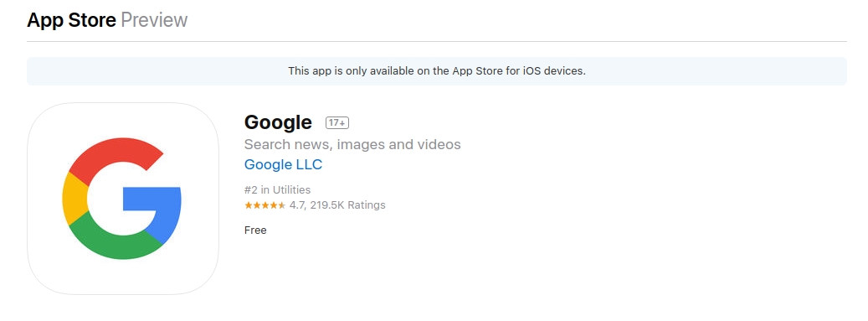Click the white center of the Google logo
Viewport: 868px width, 321px height.
pos(110,199)
